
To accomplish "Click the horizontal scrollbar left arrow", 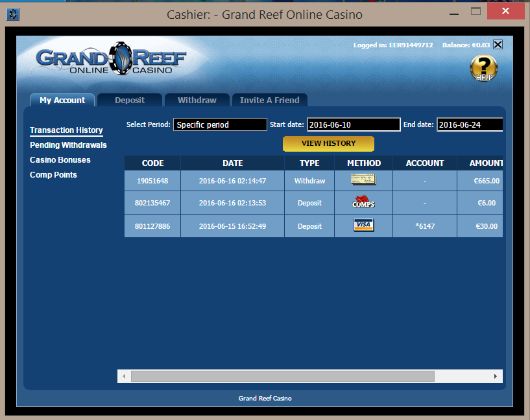I will [124, 376].
